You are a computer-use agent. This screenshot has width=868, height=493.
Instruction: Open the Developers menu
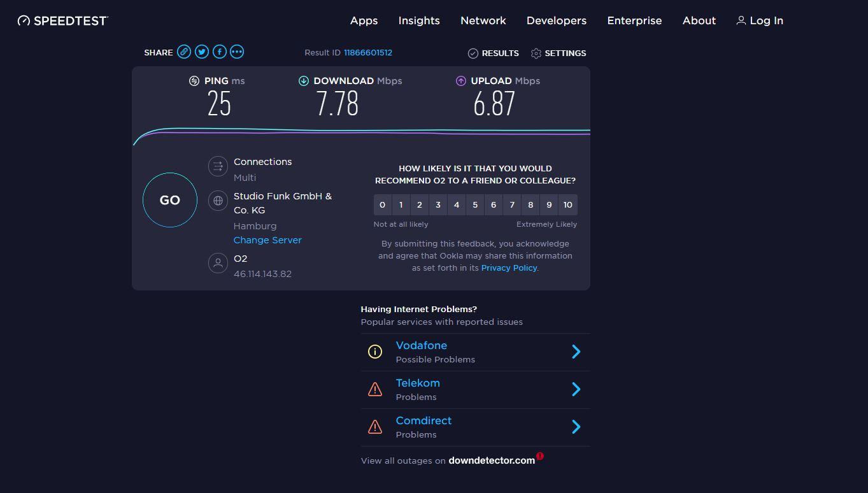pos(557,21)
